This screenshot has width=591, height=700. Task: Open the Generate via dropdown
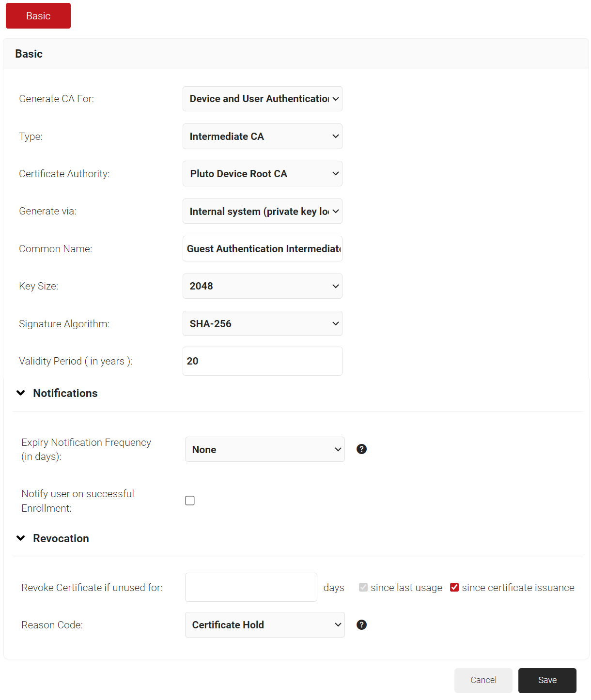pyautogui.click(x=262, y=211)
